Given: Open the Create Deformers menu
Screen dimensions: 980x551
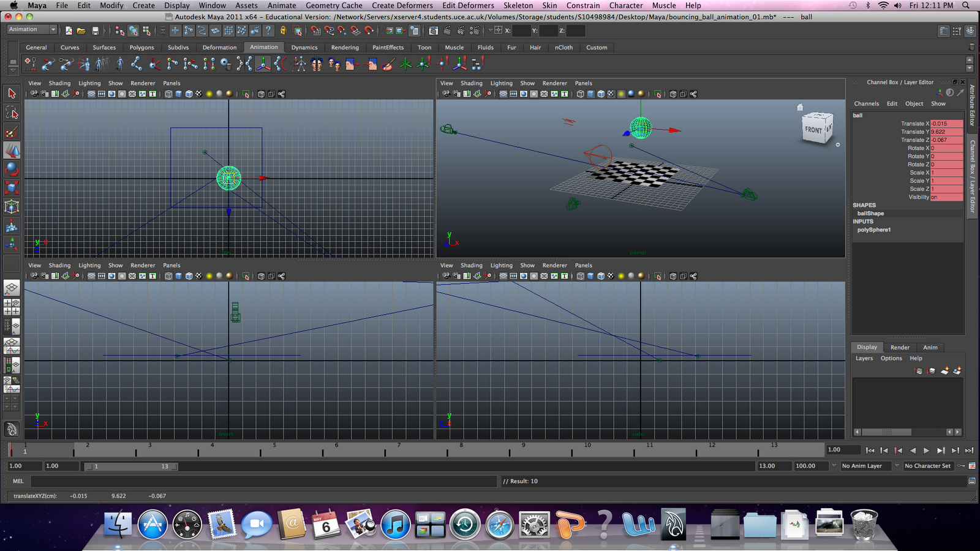Looking at the screenshot, I should [402, 6].
